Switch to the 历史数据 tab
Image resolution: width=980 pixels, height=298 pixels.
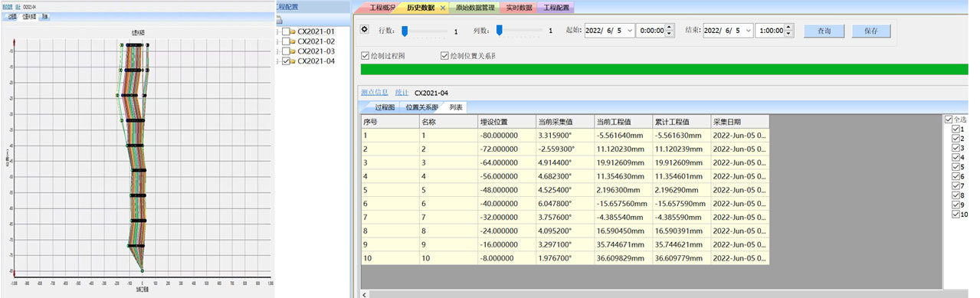click(421, 8)
